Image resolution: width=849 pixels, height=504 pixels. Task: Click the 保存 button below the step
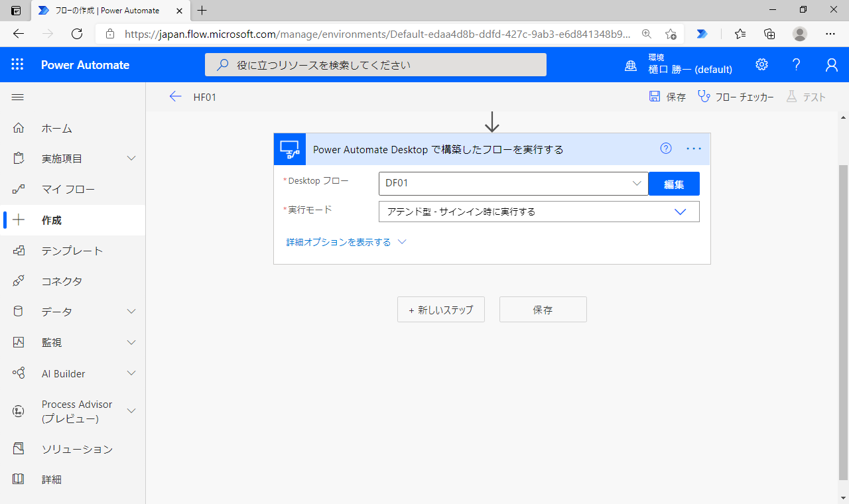[x=543, y=310]
